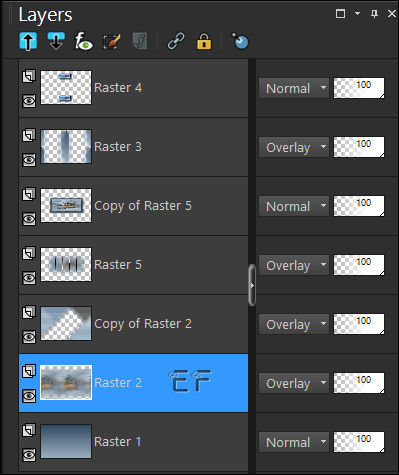
Task: Click the blue sphere new mask icon
Action: [x=240, y=41]
